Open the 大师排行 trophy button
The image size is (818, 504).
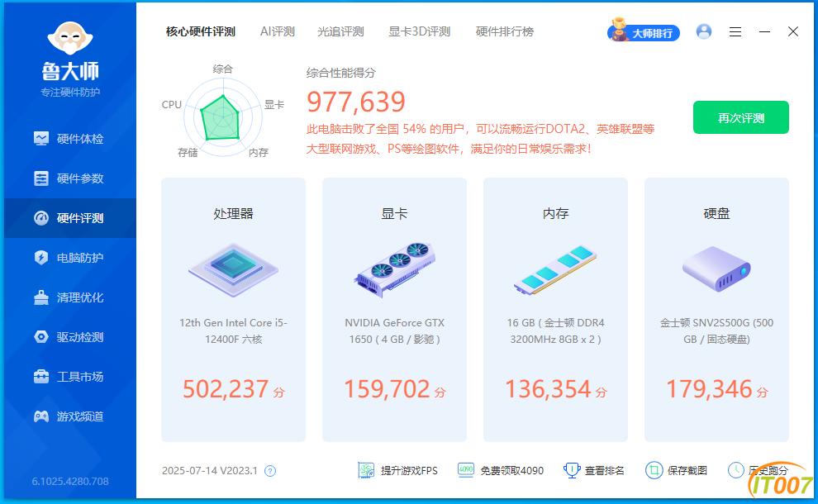643,32
